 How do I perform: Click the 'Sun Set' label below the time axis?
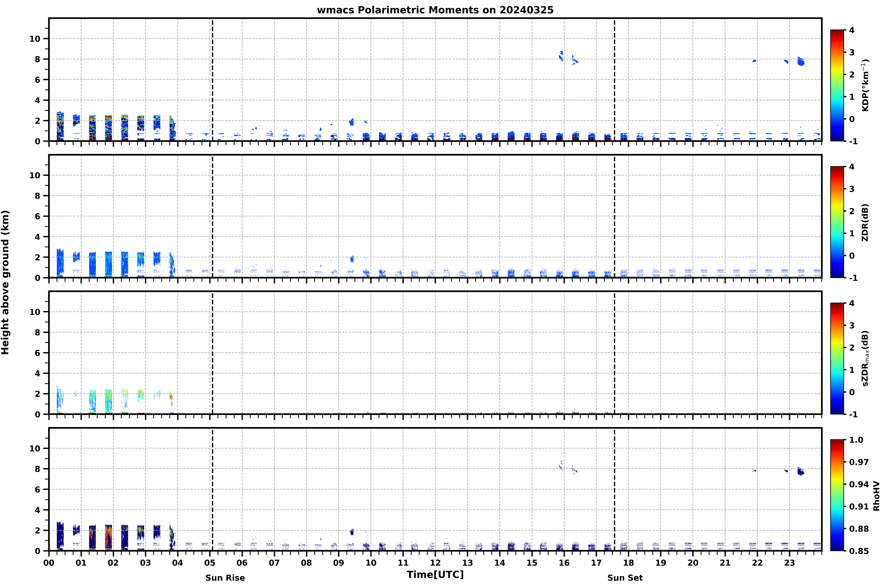(625, 578)
